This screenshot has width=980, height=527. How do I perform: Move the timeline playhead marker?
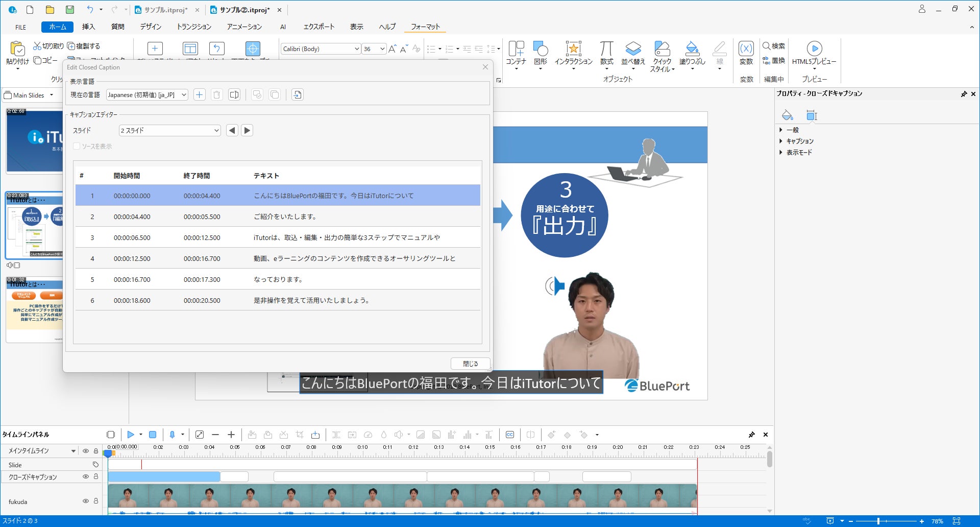108,452
